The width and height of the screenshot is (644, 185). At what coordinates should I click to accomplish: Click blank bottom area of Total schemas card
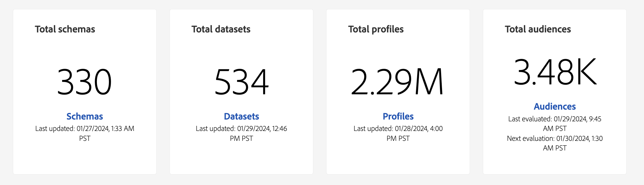coord(85,159)
